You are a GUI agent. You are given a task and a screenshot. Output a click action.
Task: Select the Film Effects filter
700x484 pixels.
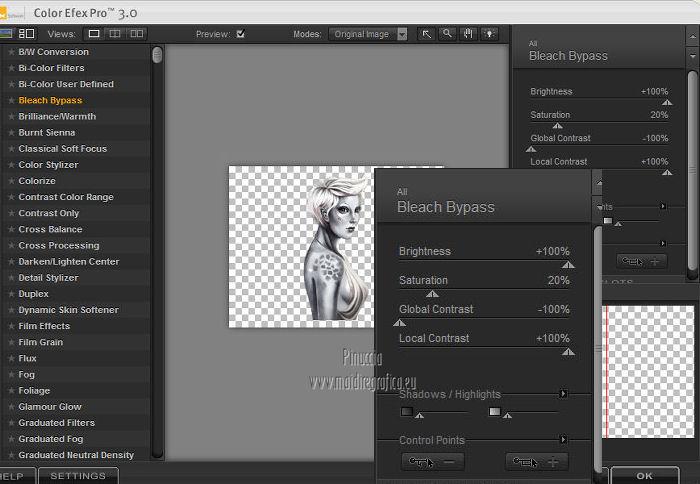pos(44,326)
